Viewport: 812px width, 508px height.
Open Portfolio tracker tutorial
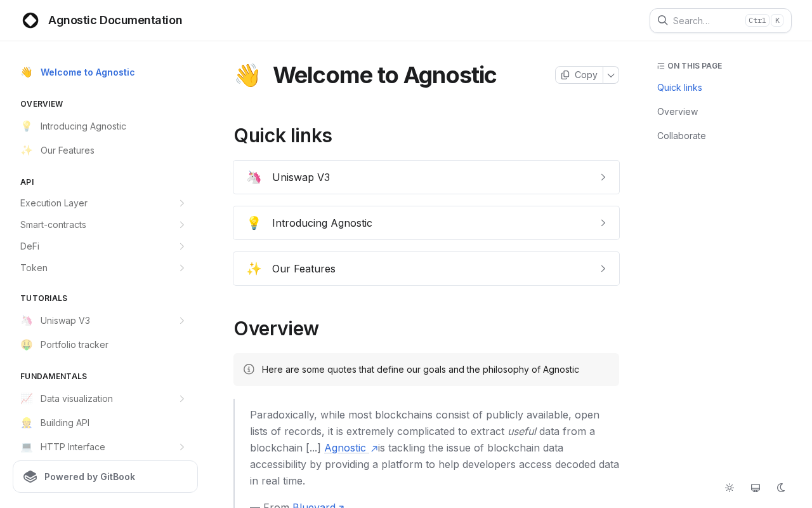[x=74, y=345]
